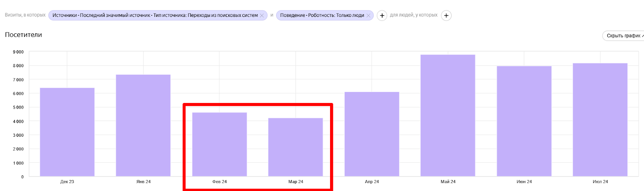644x191 pixels.
Task: Add a visitor condition plus icon after 'для людей, у которых'
Action: click(x=446, y=16)
